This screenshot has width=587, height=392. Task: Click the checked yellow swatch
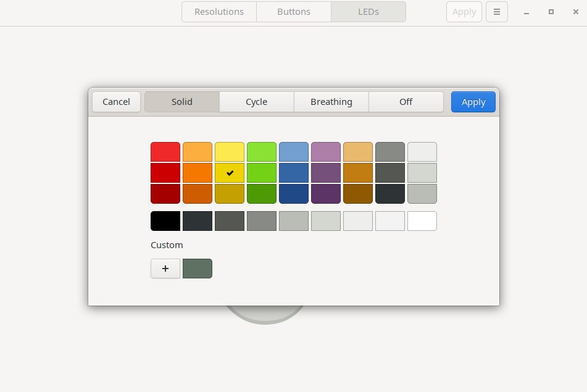point(230,173)
